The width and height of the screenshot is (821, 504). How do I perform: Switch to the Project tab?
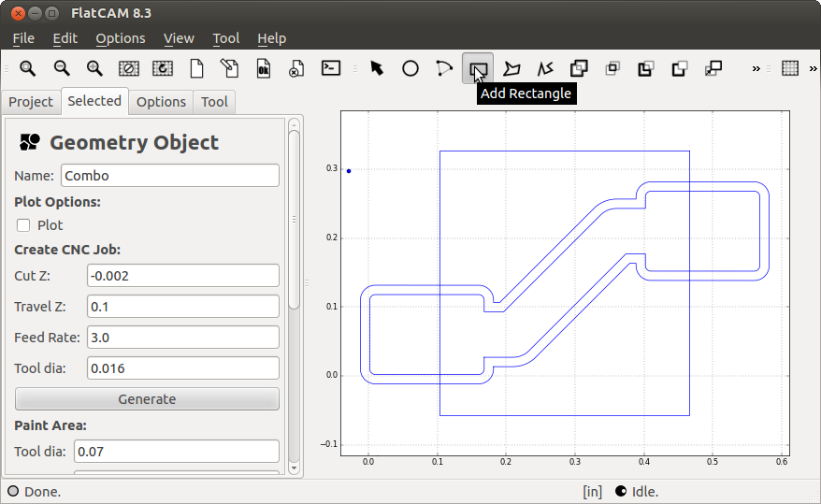coord(31,102)
